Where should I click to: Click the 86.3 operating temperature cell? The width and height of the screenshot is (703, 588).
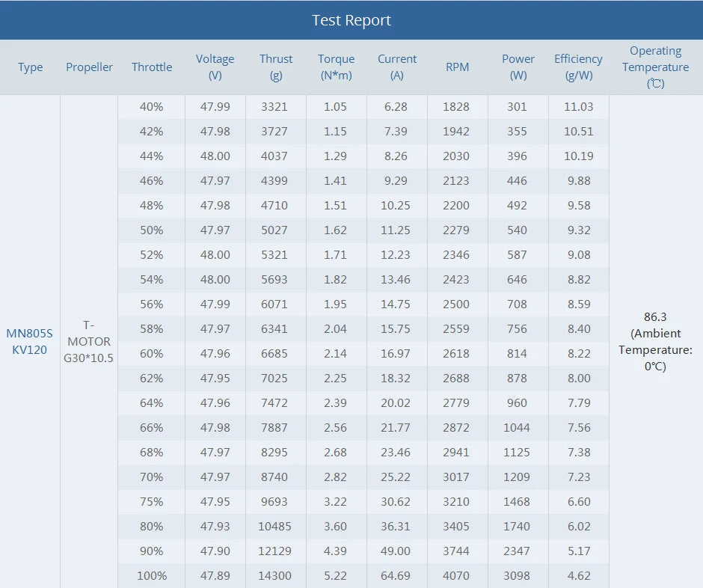point(656,341)
